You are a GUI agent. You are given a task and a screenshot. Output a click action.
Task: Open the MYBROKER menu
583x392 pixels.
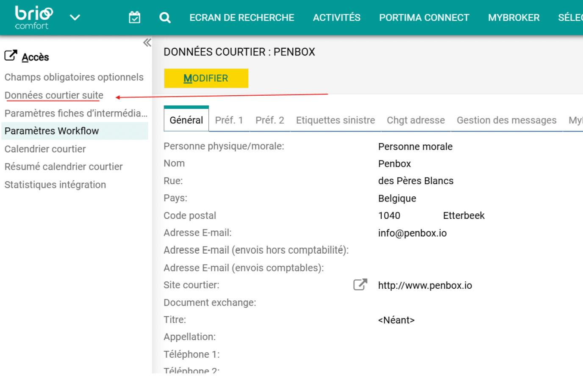(x=514, y=17)
